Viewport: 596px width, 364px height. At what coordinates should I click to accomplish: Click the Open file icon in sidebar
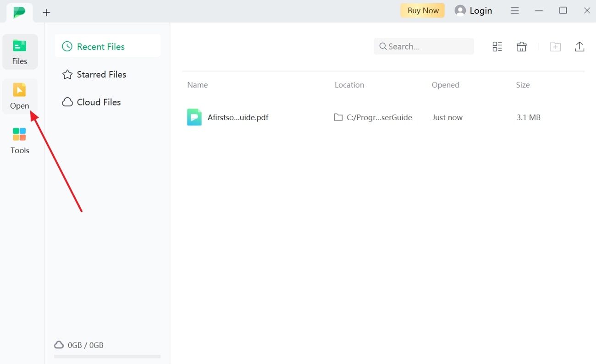(x=19, y=90)
